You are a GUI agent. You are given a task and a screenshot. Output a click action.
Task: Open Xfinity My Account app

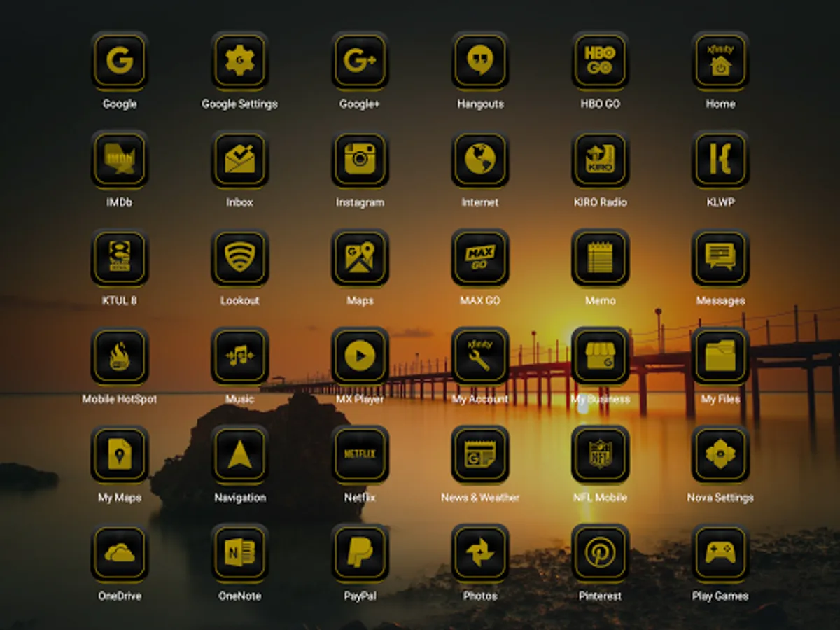480,356
